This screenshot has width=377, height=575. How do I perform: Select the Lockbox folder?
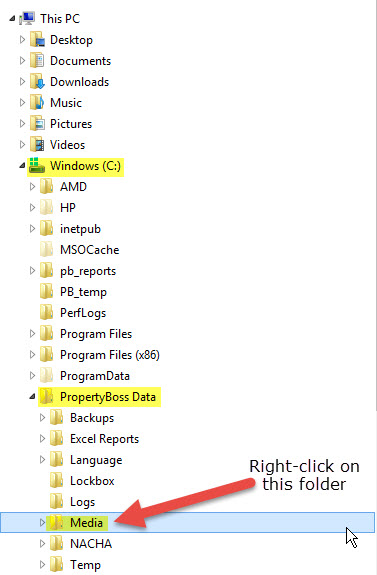92,481
